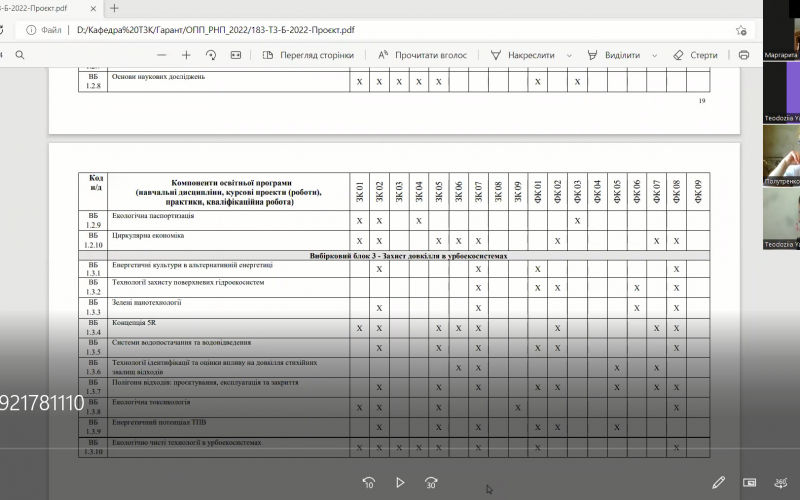Fit page to width
This screenshot has height=500, width=800.
(236, 55)
